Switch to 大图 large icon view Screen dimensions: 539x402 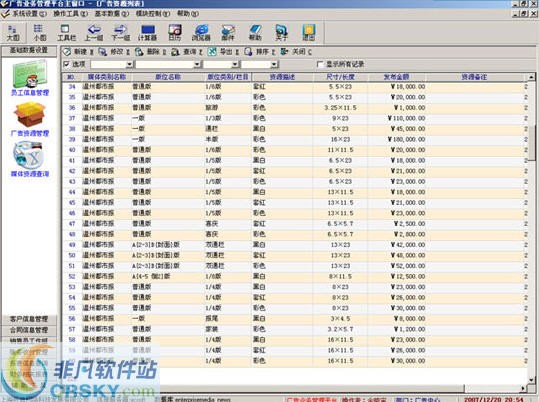click(x=13, y=33)
